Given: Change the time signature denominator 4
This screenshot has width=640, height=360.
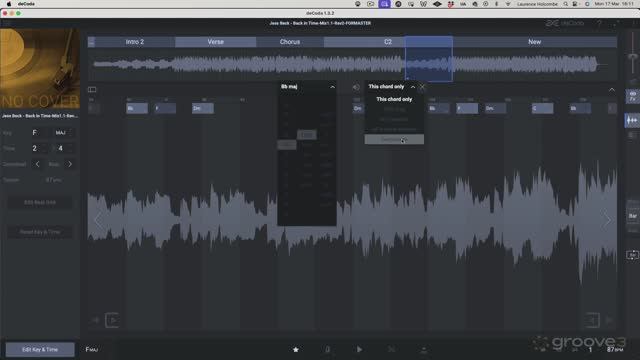Looking at the screenshot, I should pos(60,148).
